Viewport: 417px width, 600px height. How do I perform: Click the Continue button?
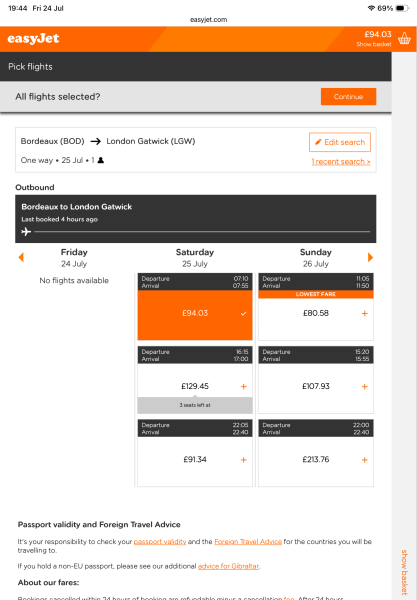click(349, 96)
